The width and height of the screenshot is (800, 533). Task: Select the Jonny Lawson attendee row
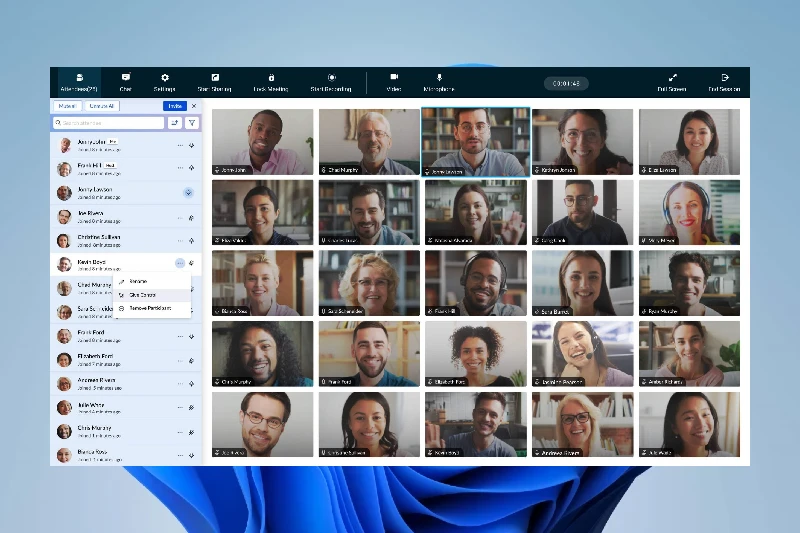coord(126,193)
